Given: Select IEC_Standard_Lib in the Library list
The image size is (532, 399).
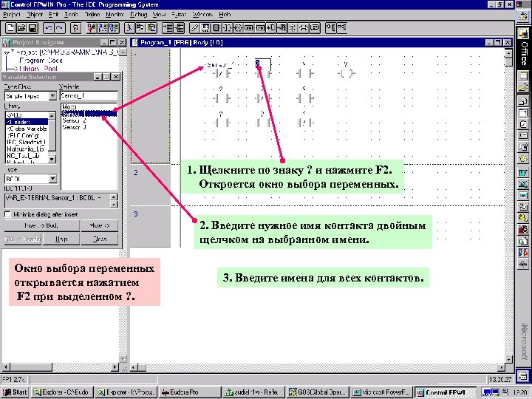Looking at the screenshot, I should [x=27, y=142].
